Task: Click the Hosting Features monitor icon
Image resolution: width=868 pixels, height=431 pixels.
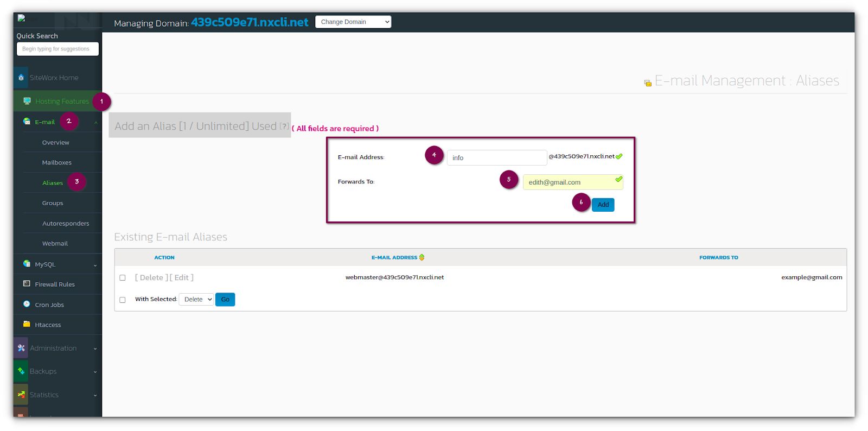Action: [x=27, y=101]
